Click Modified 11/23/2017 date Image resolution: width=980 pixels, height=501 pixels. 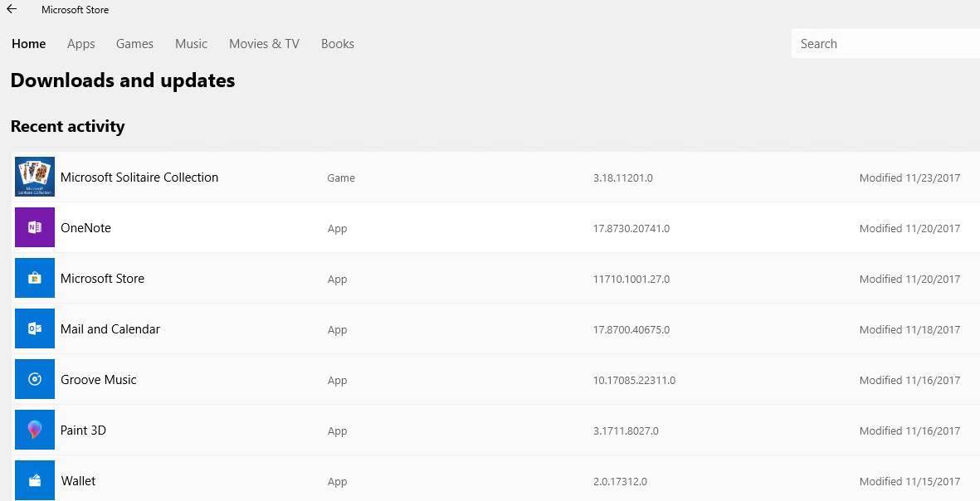[910, 178]
